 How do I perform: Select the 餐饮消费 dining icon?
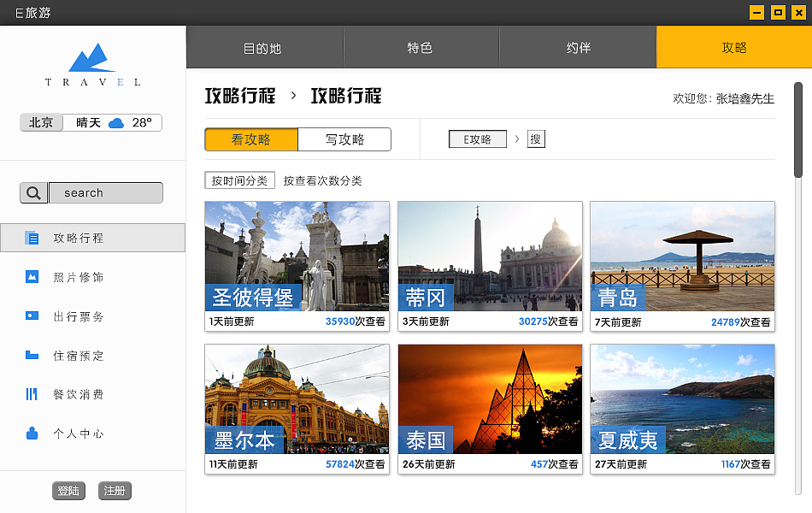pyautogui.click(x=32, y=395)
